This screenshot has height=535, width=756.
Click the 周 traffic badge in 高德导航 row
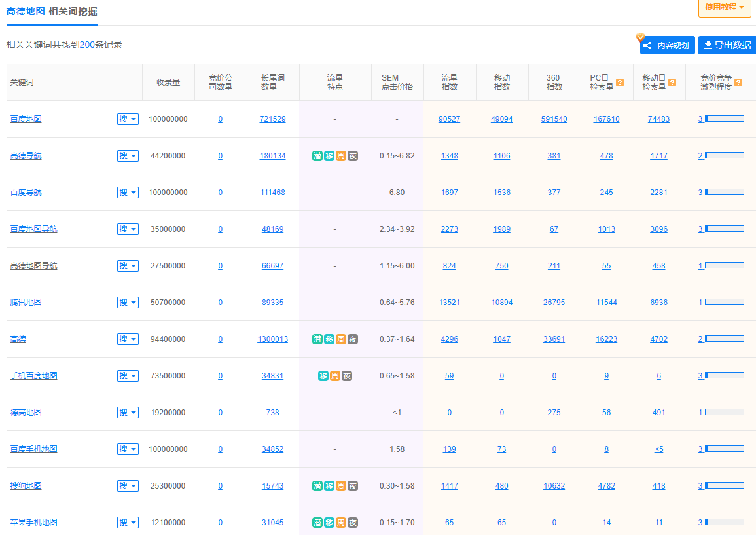coord(341,156)
